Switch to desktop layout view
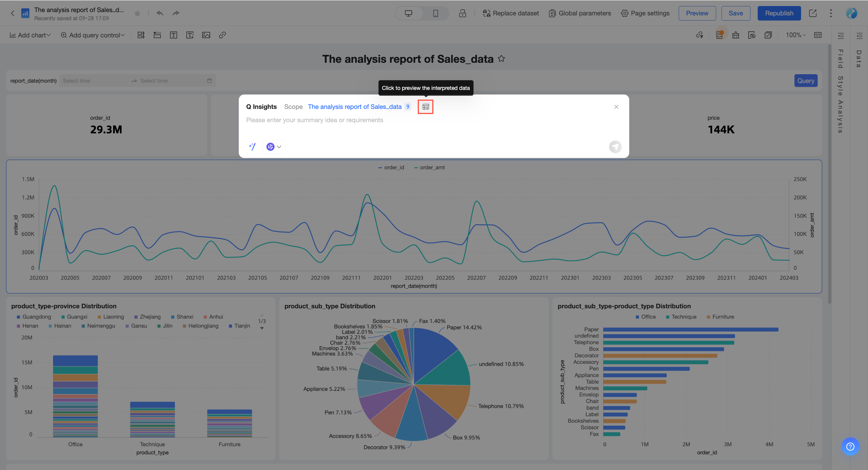The height and width of the screenshot is (470, 868). (408, 13)
